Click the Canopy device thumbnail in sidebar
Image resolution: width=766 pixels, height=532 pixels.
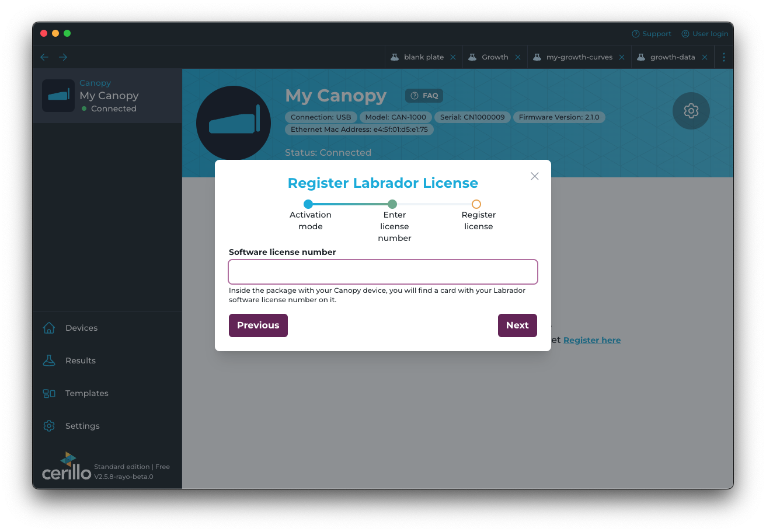[58, 96]
